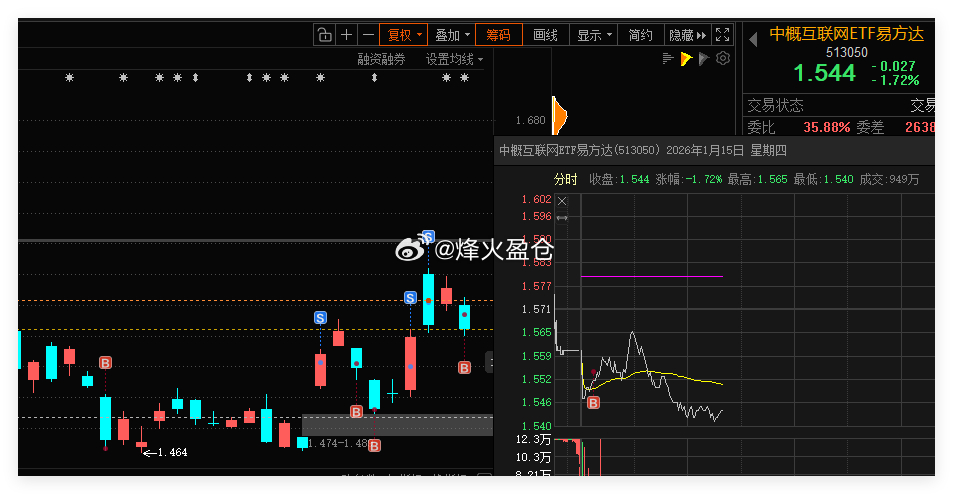Click the 1.680 price label
Viewport: 953px width, 494px height.
(530, 120)
